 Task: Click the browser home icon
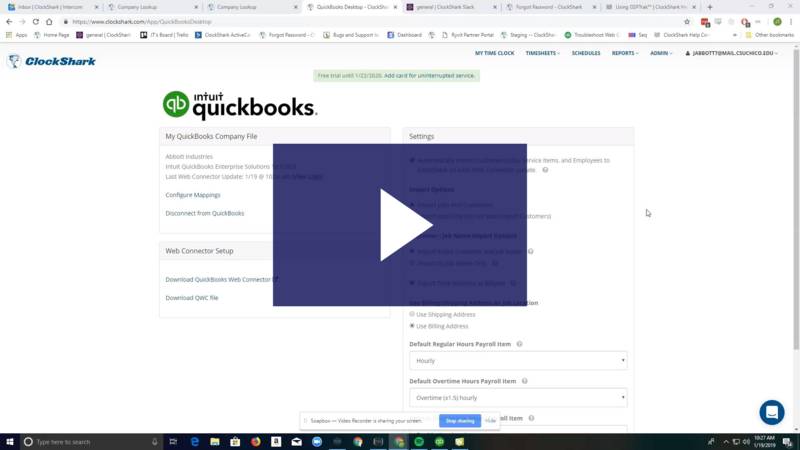(49, 22)
